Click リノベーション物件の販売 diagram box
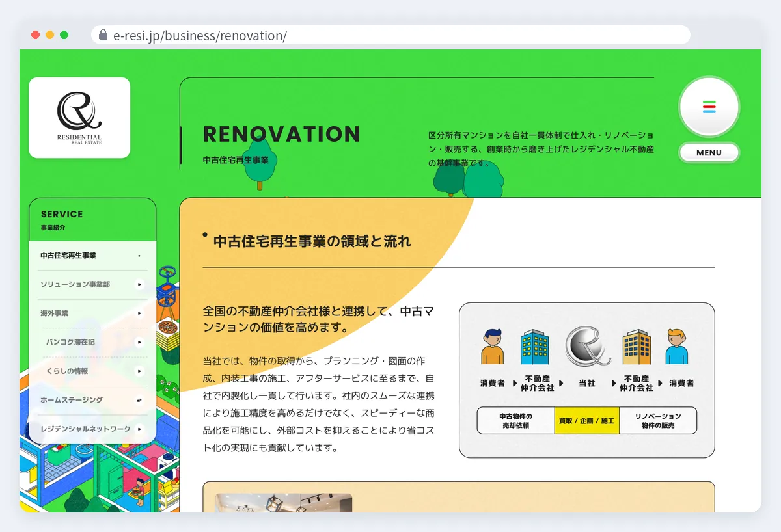Image resolution: width=781 pixels, height=532 pixels. point(658,421)
